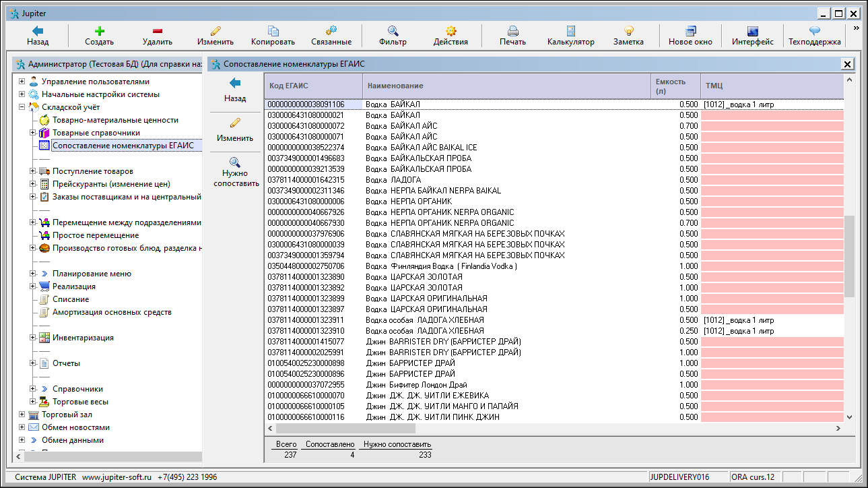Sort by Наименование column header

click(507, 86)
